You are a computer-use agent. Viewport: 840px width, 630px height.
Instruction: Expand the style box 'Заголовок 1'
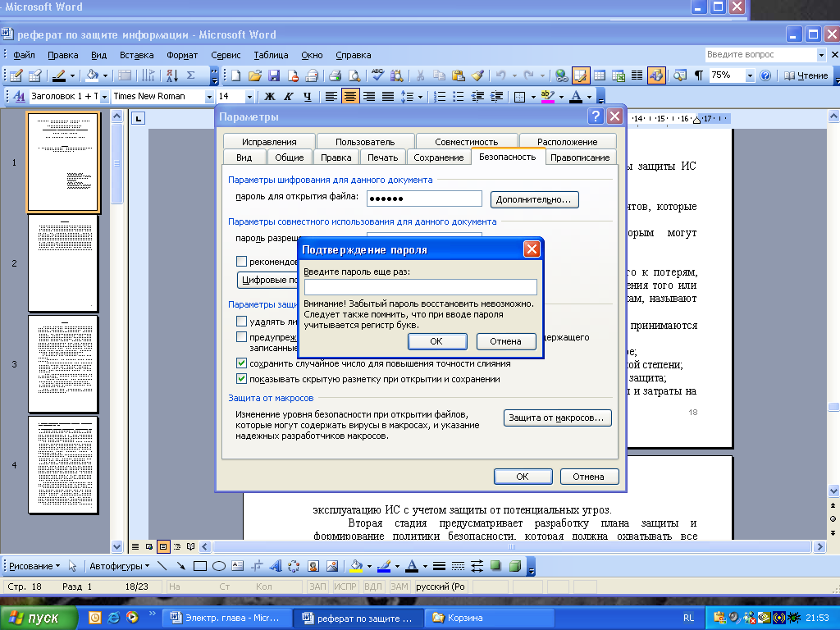click(x=104, y=97)
